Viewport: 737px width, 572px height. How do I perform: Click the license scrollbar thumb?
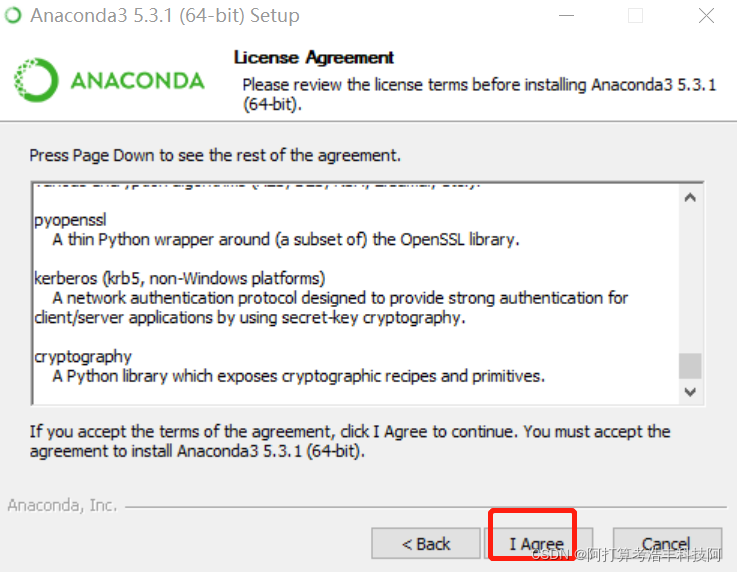690,366
